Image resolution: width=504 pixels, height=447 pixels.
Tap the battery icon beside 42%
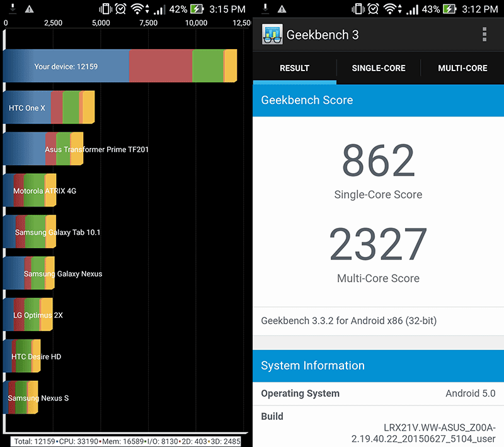click(197, 9)
